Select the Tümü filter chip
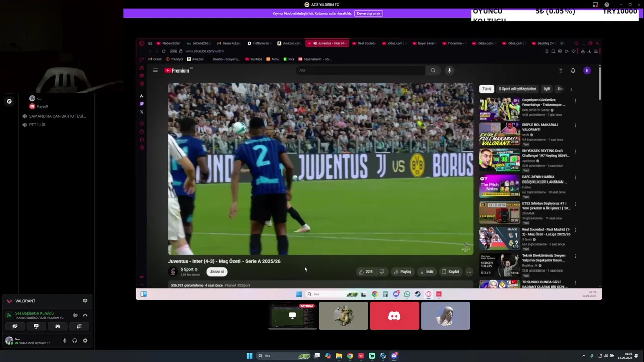Screen dimensions: 644x362 tap(487, 89)
